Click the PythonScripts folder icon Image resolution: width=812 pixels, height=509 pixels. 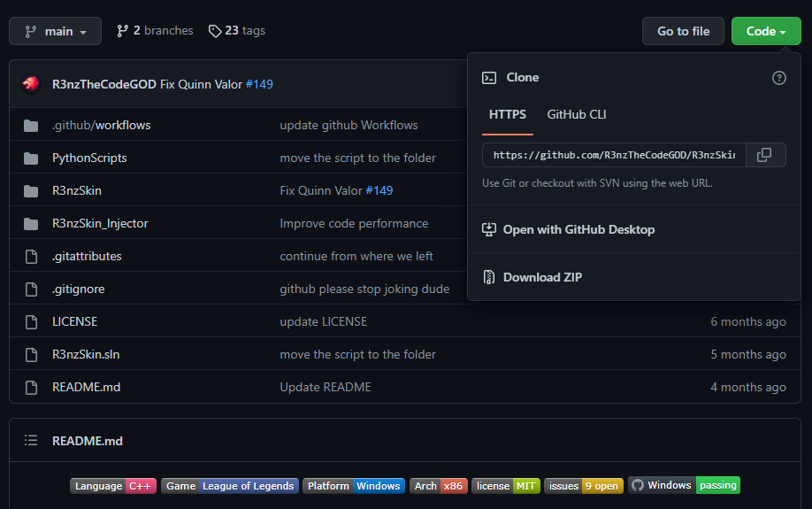(31, 158)
